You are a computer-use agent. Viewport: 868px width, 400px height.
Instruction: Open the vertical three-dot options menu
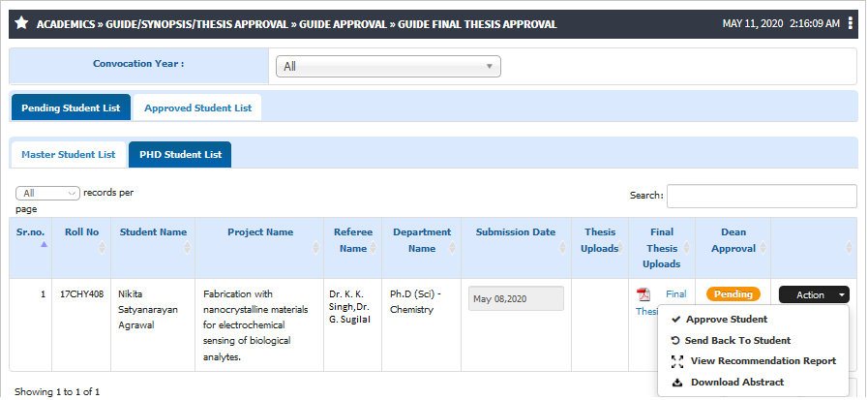click(851, 24)
